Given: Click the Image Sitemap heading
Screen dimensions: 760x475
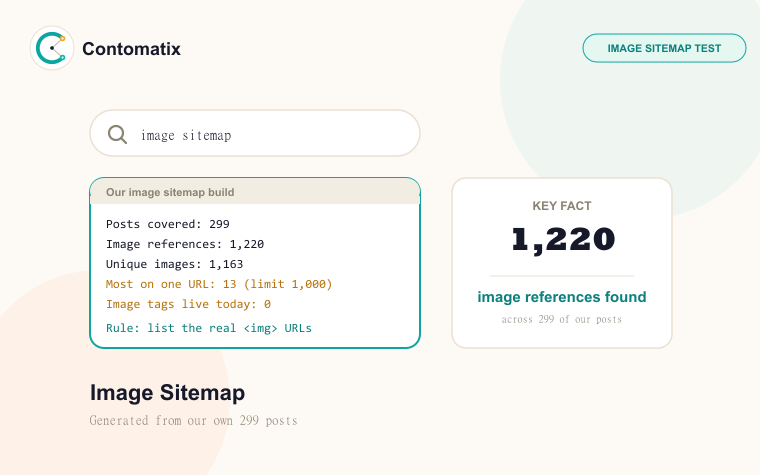Looking at the screenshot, I should point(167,393).
